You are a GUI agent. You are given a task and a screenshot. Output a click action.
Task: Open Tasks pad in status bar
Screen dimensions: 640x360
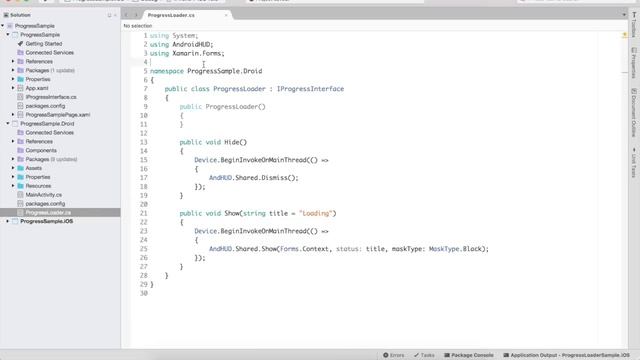click(x=424, y=355)
